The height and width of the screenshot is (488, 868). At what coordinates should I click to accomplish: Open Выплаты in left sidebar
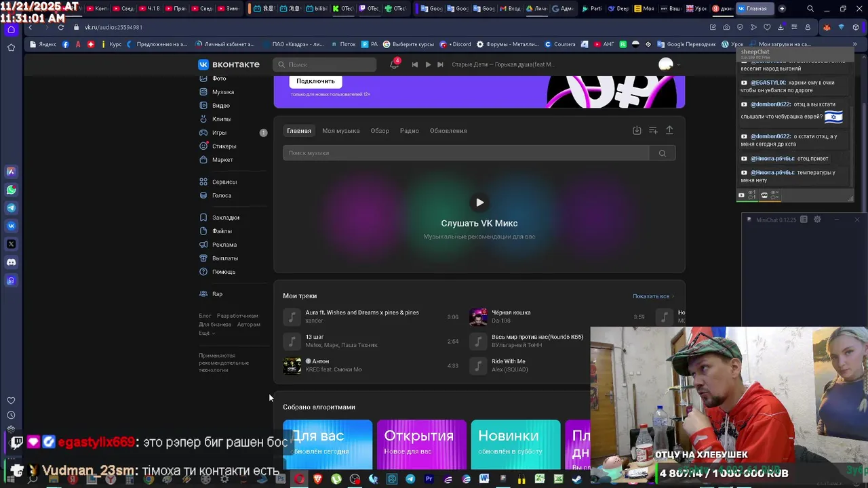(224, 258)
